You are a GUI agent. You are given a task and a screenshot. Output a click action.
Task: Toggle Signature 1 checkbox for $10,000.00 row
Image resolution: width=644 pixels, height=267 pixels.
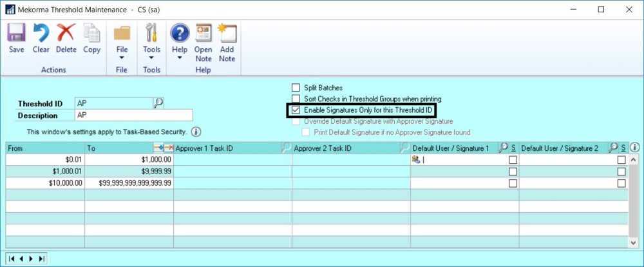(513, 184)
